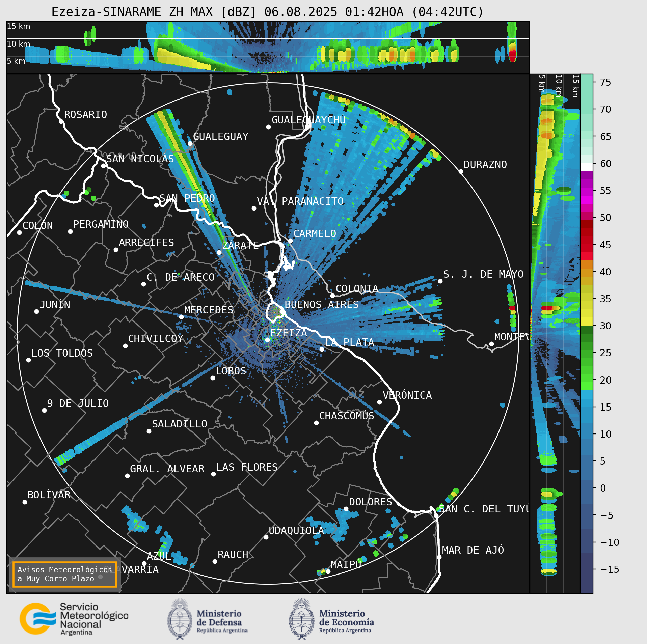Click the SAN C. DEL TUYÚ label
Viewport: 647px width, 644px height.
[484, 509]
